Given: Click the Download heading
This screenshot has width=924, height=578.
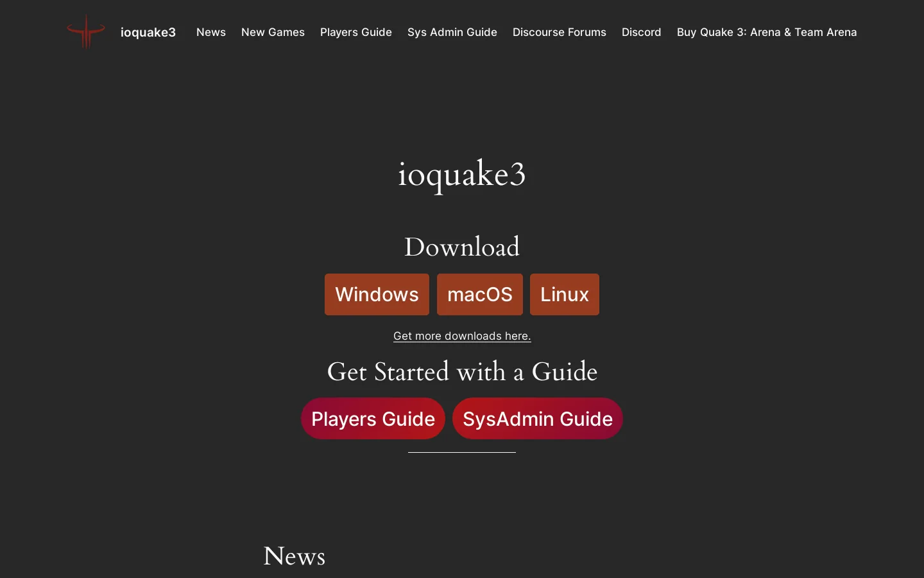Looking at the screenshot, I should point(462,247).
